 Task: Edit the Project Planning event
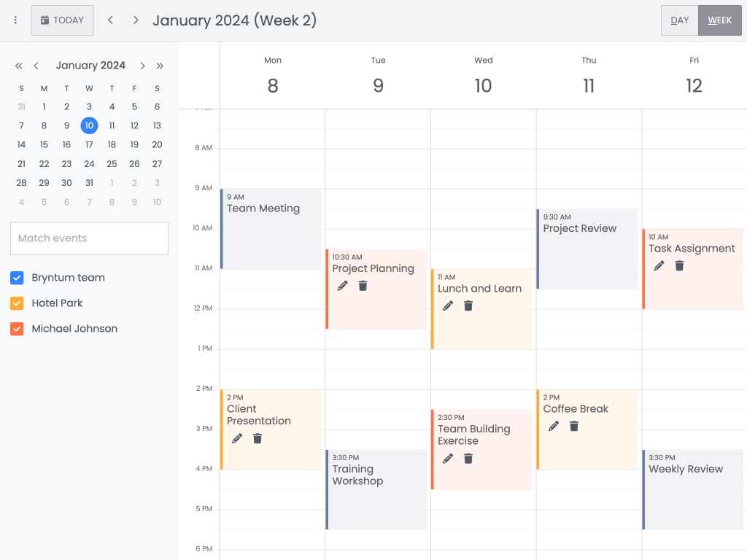pos(343,286)
